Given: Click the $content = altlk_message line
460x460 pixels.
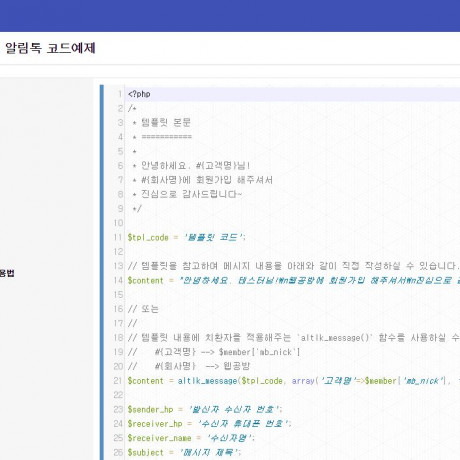Looking at the screenshot, I should tap(294, 381).
